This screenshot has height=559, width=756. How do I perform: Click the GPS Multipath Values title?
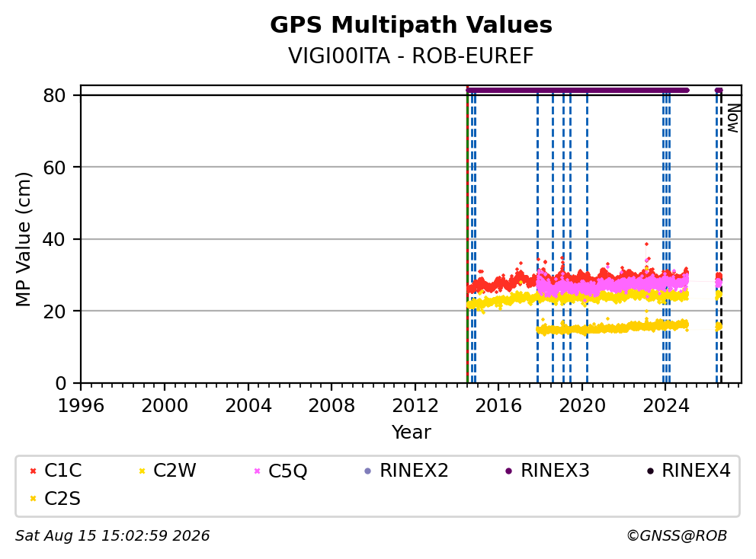coord(411,25)
